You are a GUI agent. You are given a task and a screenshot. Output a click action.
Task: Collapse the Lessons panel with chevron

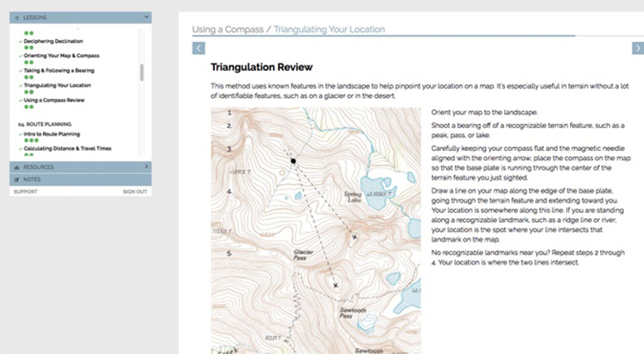click(146, 18)
